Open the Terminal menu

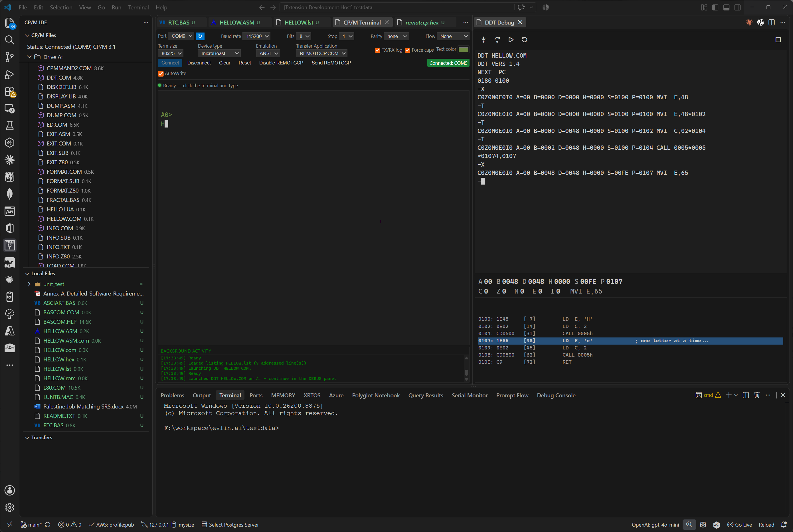[x=138, y=7]
